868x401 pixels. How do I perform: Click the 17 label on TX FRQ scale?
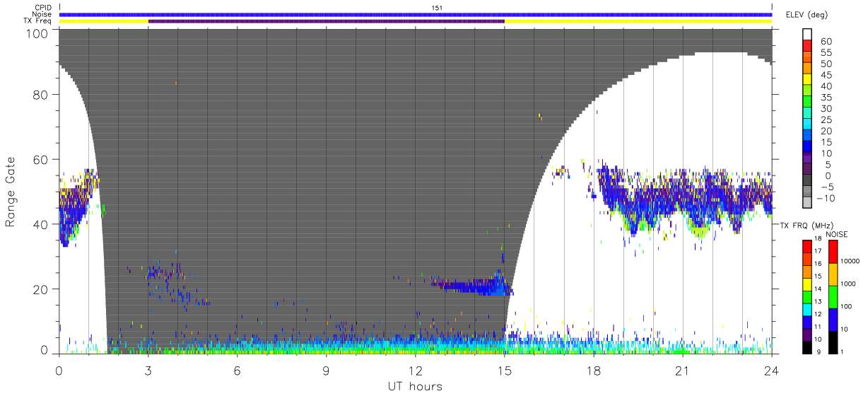818,252
